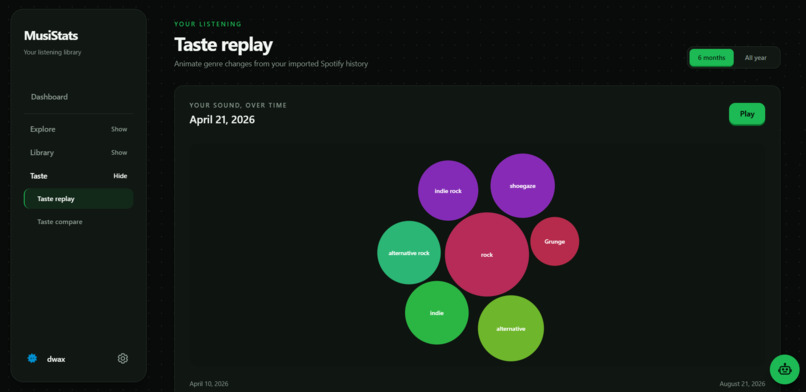Viewport: 806px width, 392px height.
Task: Switch range to 6 months
Action: pos(711,58)
